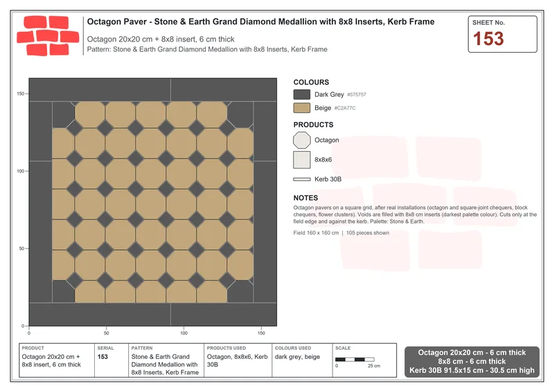This screenshot has height=392, width=554.
Task: Click the dark grey product summary box
Action: click(x=472, y=362)
